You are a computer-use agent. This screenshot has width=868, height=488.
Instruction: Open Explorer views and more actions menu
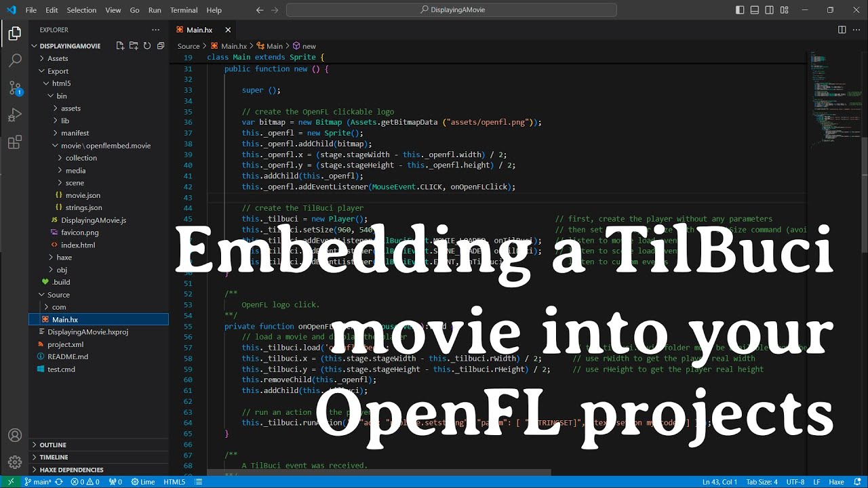156,30
